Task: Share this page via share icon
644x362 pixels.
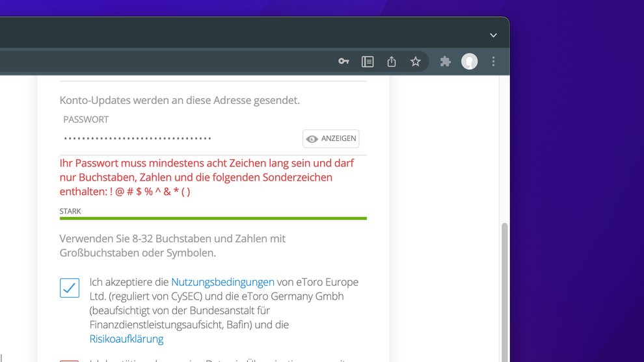Action: pos(392,62)
